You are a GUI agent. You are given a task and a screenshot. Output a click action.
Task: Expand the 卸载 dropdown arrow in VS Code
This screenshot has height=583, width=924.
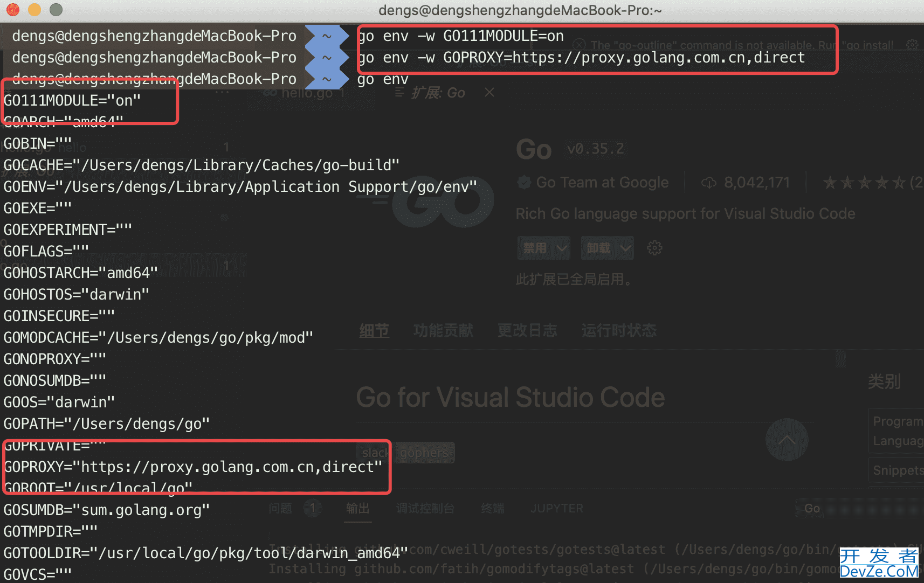coord(625,248)
